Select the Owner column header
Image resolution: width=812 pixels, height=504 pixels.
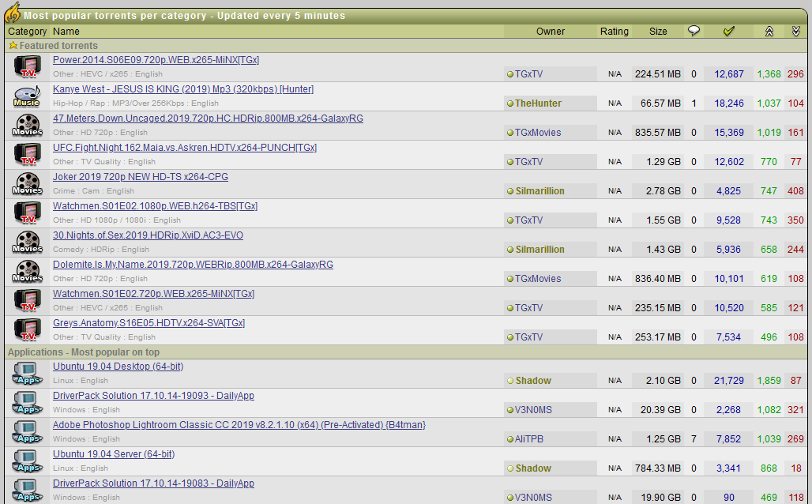click(551, 32)
